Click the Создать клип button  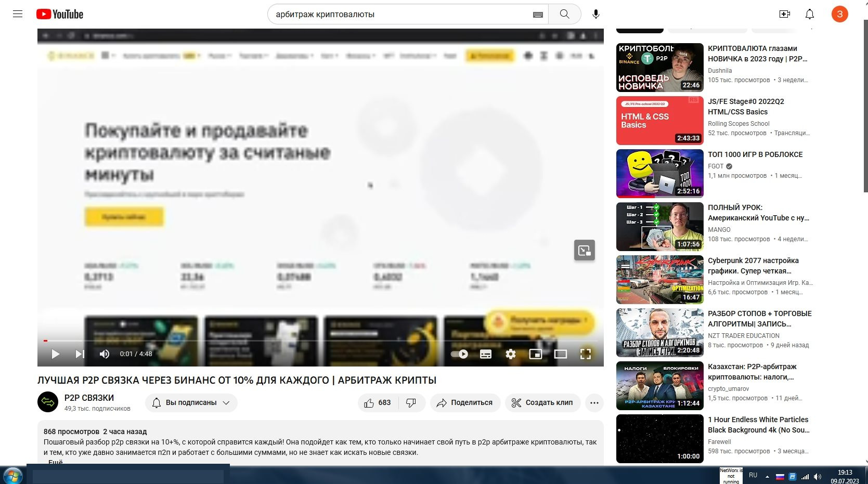coord(542,403)
